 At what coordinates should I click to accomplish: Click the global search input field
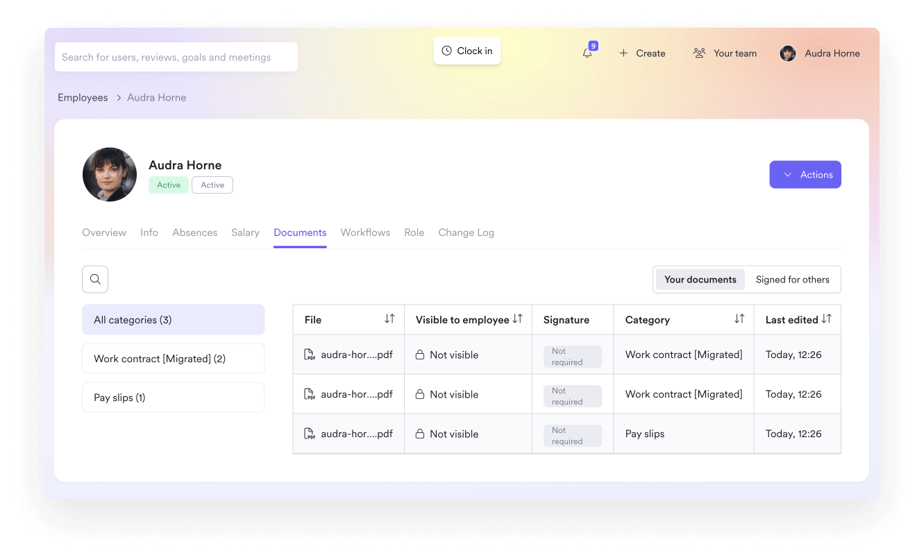click(176, 57)
